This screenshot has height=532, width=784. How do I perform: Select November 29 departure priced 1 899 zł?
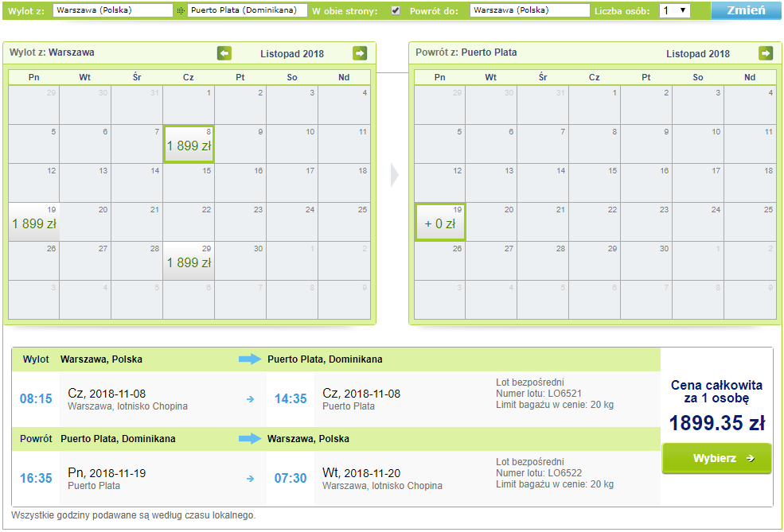pyautogui.click(x=189, y=261)
